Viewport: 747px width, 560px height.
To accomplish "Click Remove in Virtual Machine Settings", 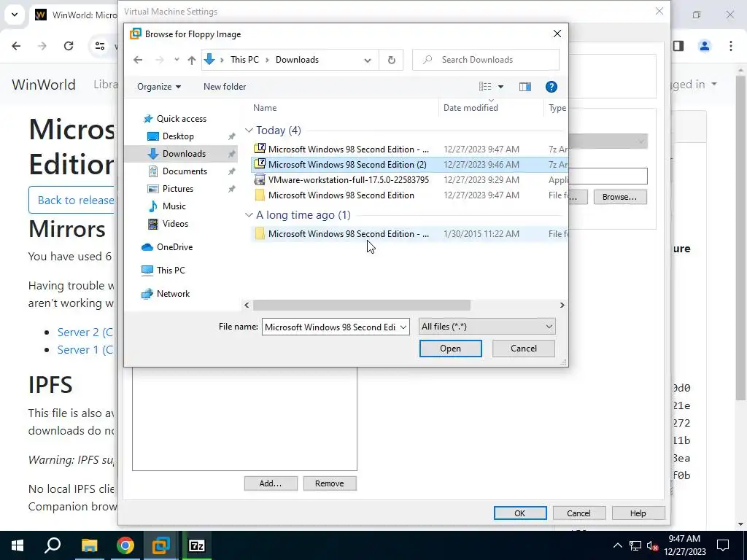I will click(x=330, y=483).
